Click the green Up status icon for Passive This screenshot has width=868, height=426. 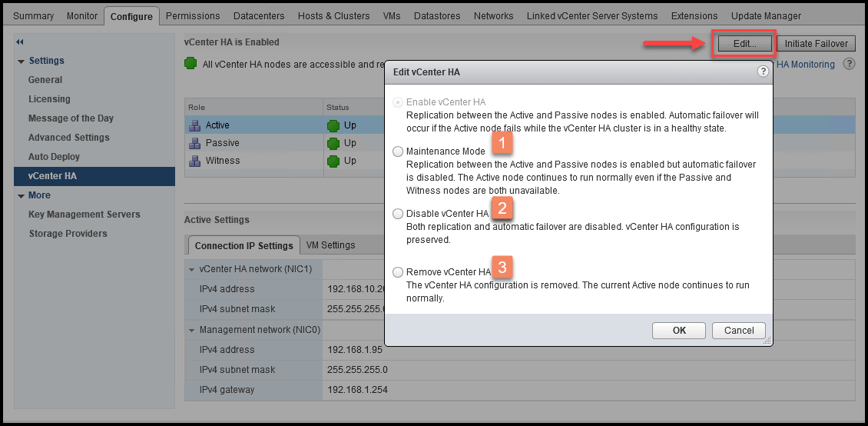[x=333, y=143]
